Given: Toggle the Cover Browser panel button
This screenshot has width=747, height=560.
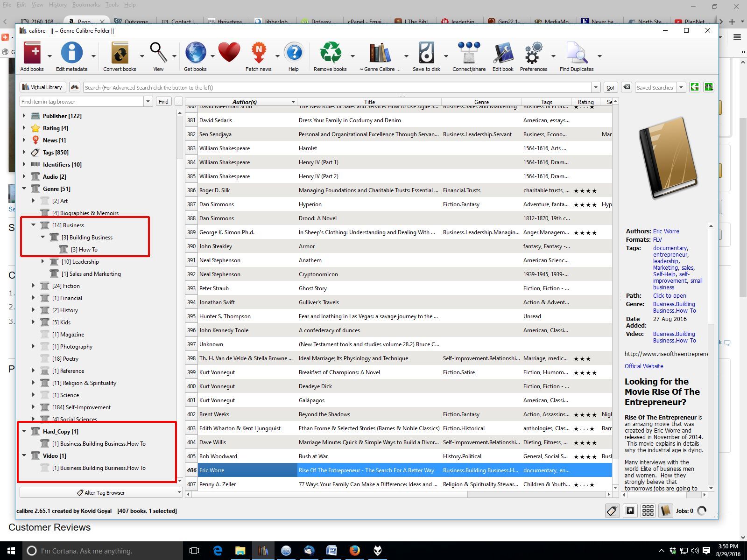Looking at the screenshot, I should [x=630, y=511].
